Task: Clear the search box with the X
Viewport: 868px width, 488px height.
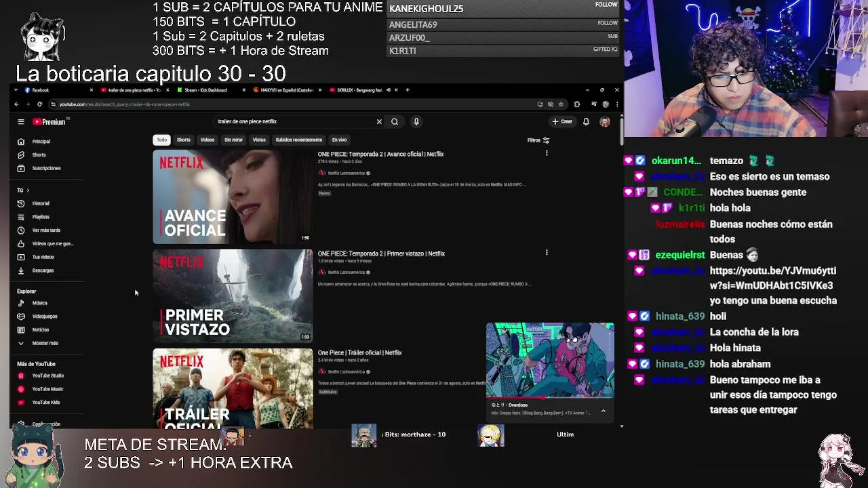Action: point(379,121)
